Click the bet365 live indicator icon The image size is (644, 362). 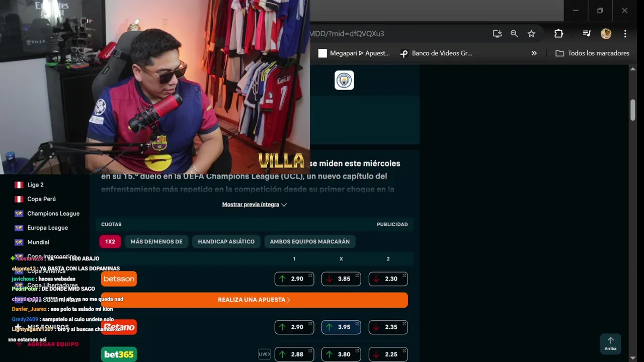(264, 354)
